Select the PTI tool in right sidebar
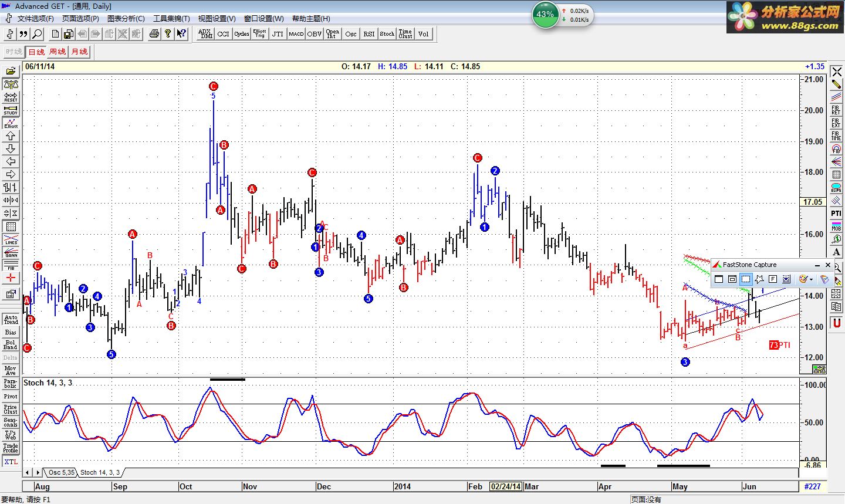Viewport: 845px width, 504px height. [836, 214]
